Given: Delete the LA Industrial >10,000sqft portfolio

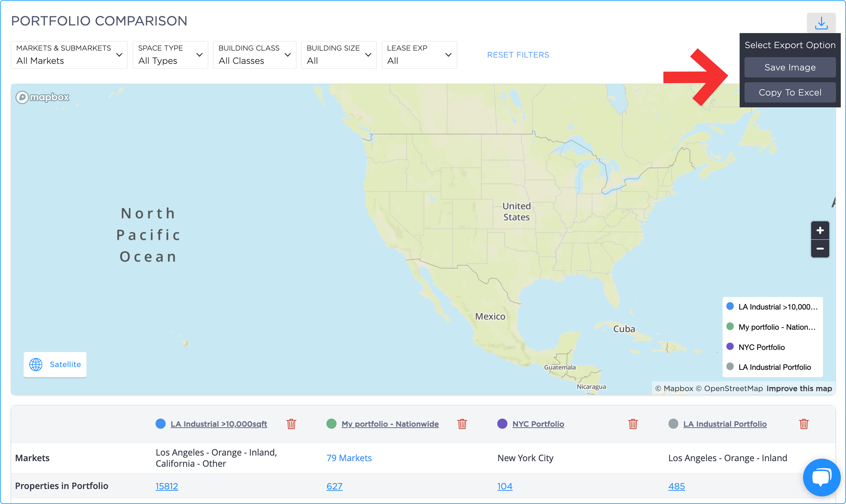Looking at the screenshot, I should pyautogui.click(x=291, y=424).
